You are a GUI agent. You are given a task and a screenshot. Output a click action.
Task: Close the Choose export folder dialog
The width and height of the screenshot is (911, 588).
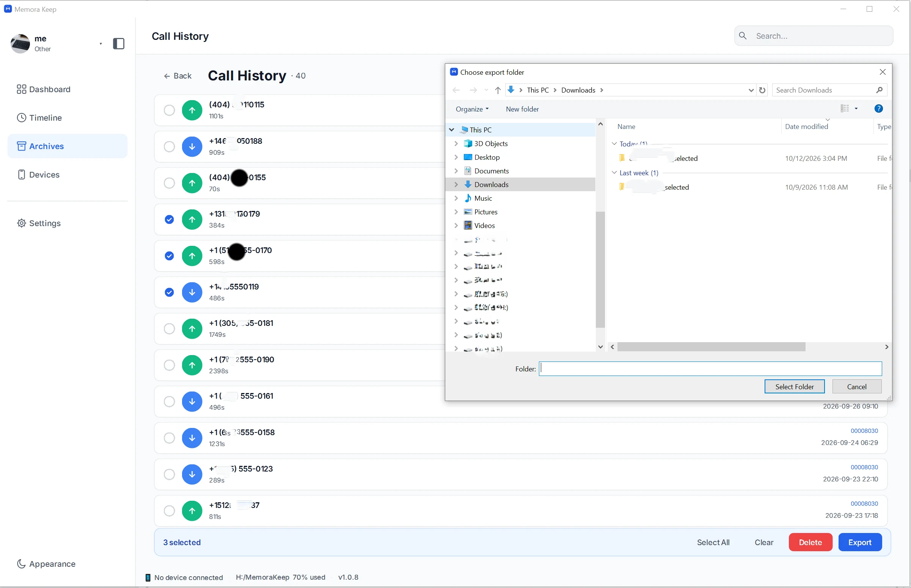coord(883,72)
